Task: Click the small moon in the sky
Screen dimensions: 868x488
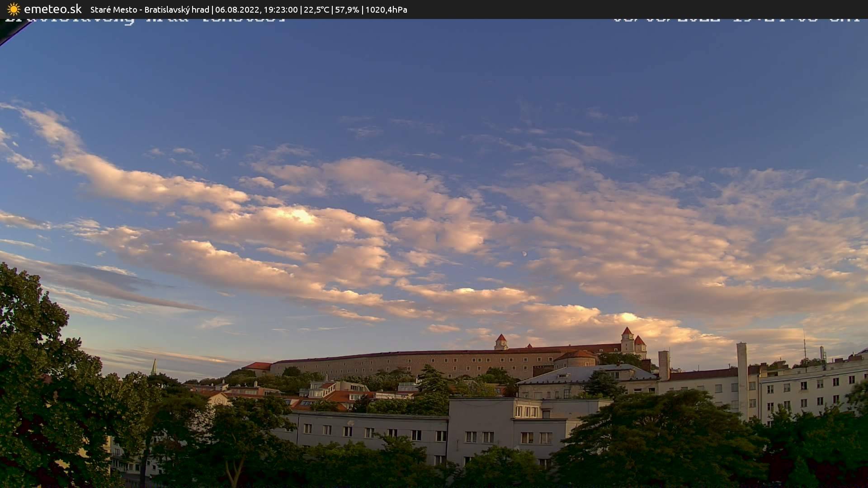Action: pos(524,254)
